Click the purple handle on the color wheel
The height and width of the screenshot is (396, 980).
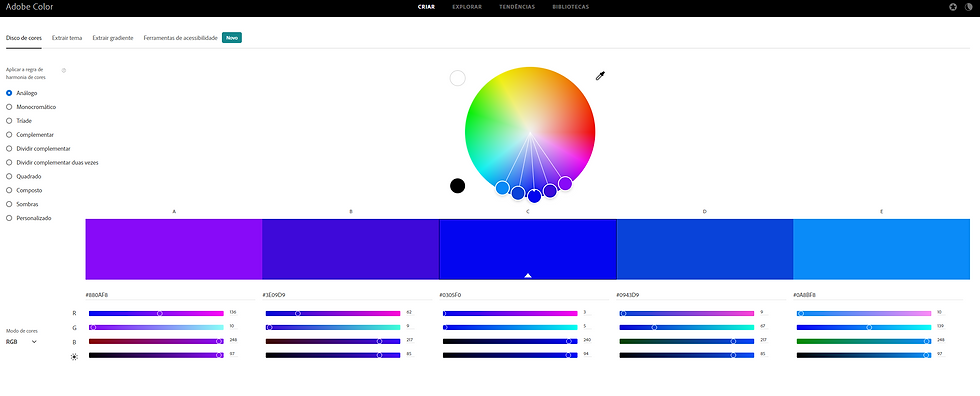(565, 183)
